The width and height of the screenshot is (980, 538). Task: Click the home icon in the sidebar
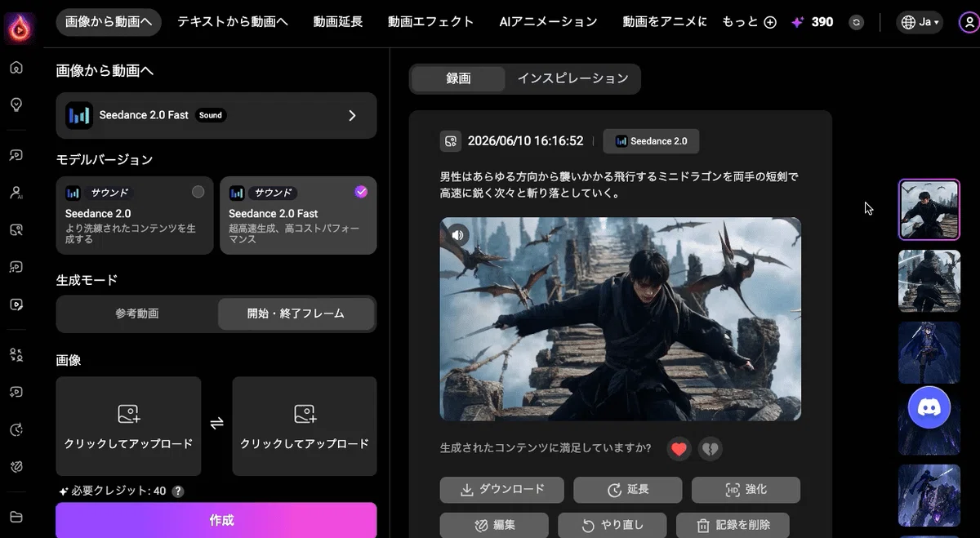click(16, 67)
